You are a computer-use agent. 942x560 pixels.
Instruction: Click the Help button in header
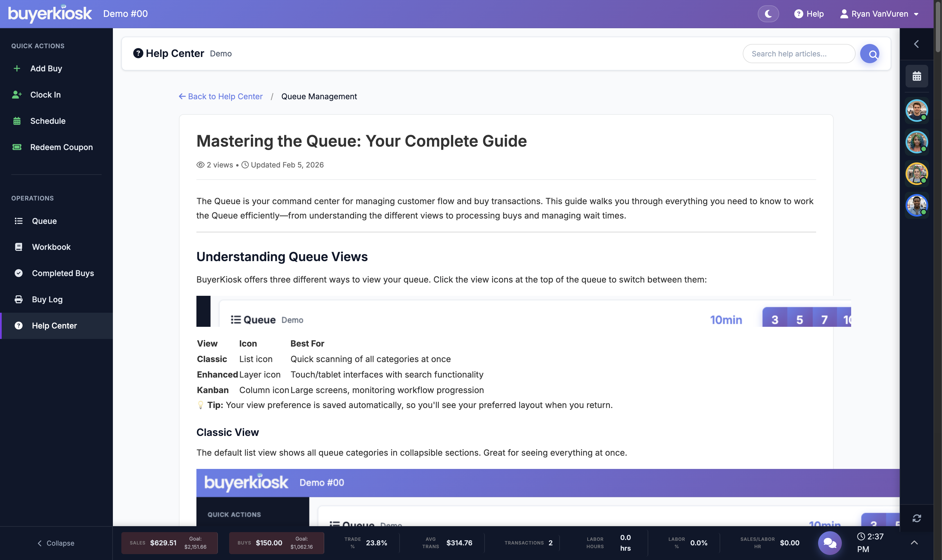809,14
